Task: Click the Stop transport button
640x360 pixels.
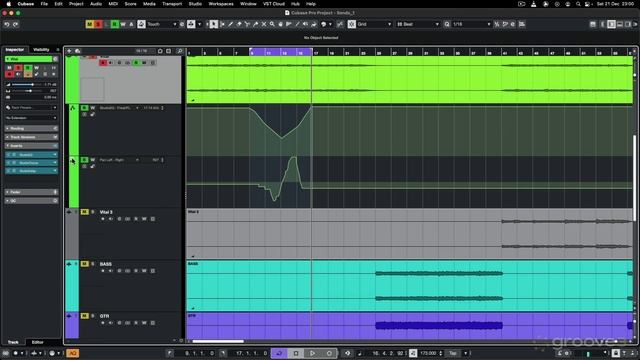Action: [296, 353]
